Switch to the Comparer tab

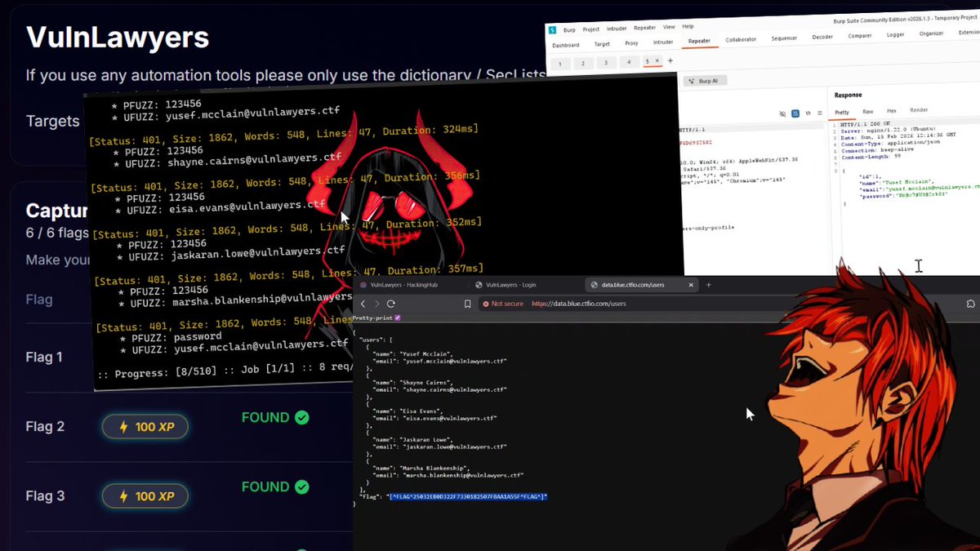point(860,36)
